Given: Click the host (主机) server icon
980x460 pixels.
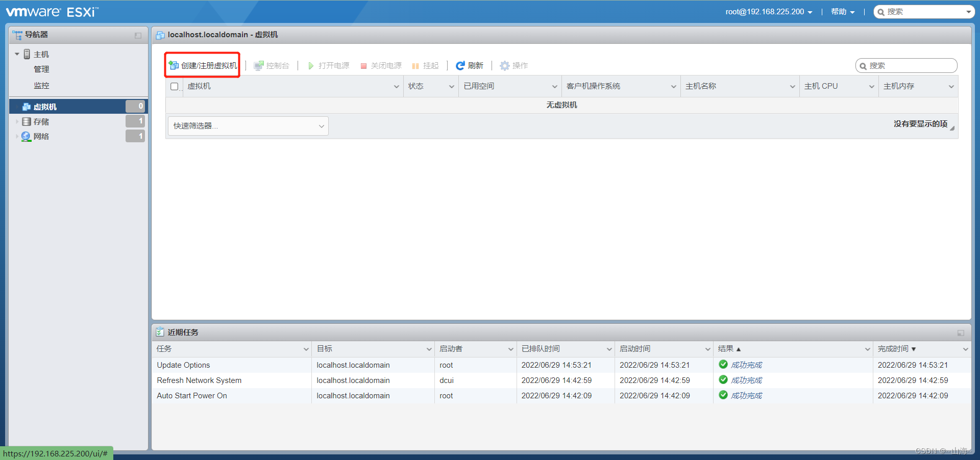Looking at the screenshot, I should tap(27, 54).
